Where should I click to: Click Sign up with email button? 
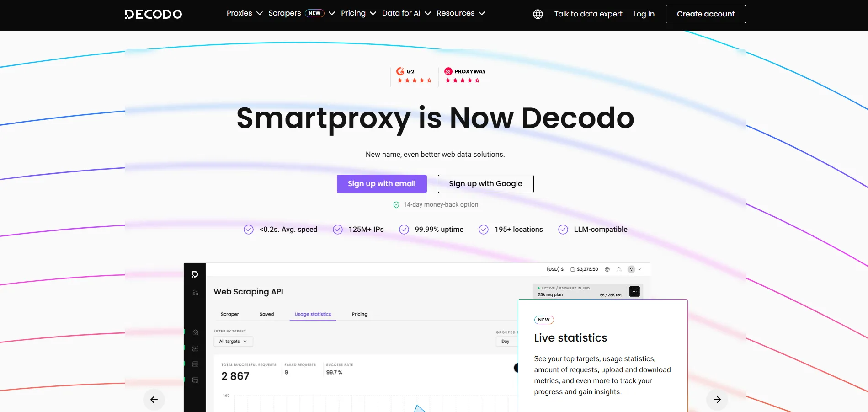[x=382, y=184]
